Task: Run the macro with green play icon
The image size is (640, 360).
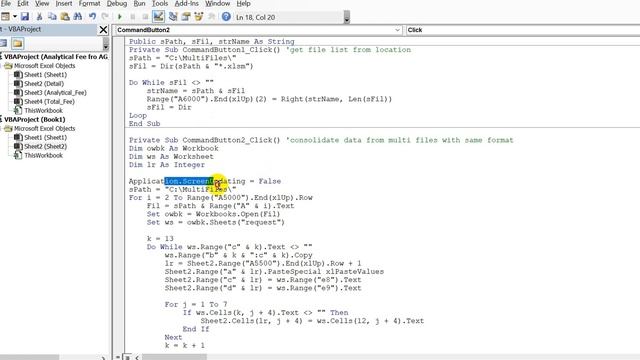Action: 120,17
